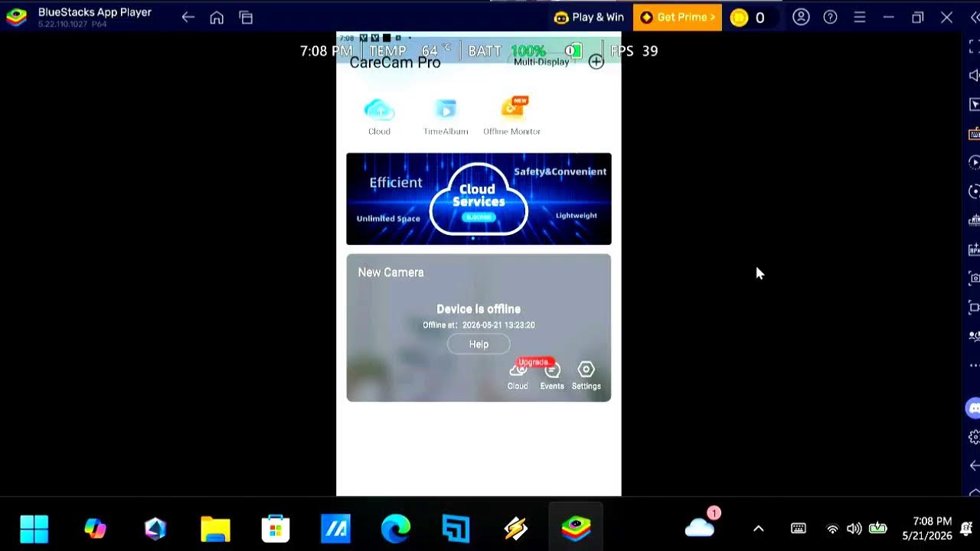The height and width of the screenshot is (551, 980).
Task: Open the Cloud Services promotional banner
Action: pyautogui.click(x=479, y=199)
